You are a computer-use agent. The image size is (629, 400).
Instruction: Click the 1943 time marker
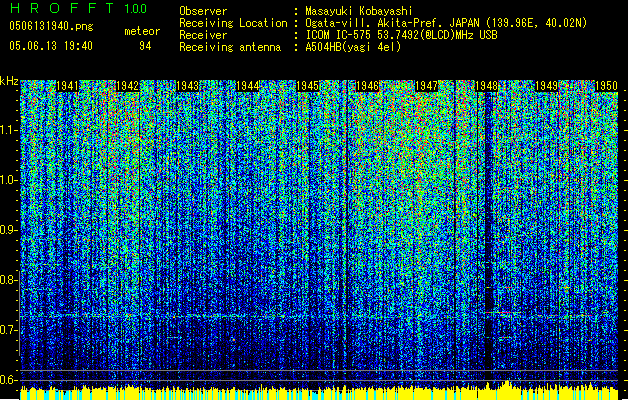(x=187, y=86)
